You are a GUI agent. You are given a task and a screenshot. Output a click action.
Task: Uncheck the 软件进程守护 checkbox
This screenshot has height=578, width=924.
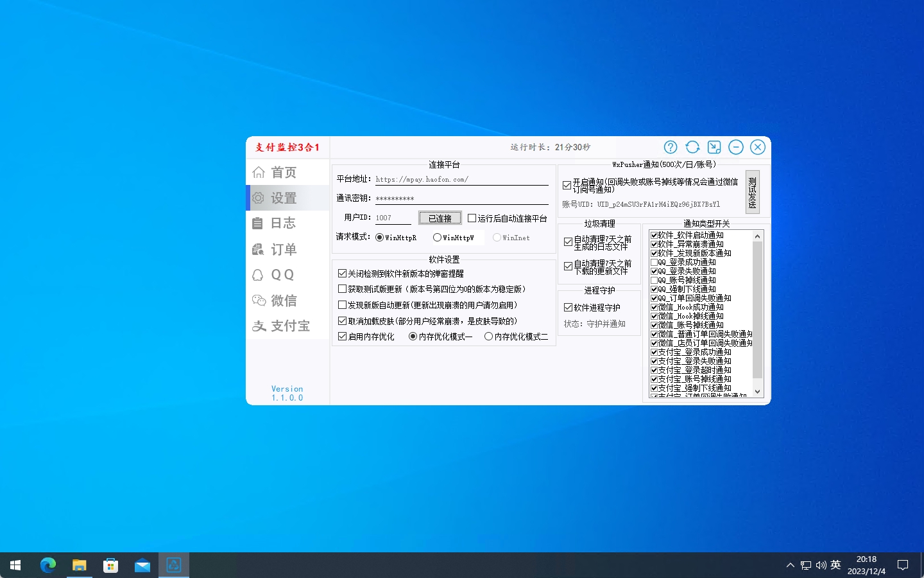pyautogui.click(x=568, y=308)
